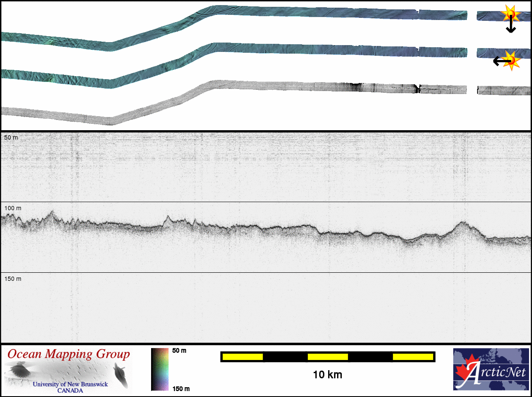Viewport: 532px width, 397px height.
Task: Click the red maple leaf in ArcticNet logo
Action: click(x=462, y=373)
